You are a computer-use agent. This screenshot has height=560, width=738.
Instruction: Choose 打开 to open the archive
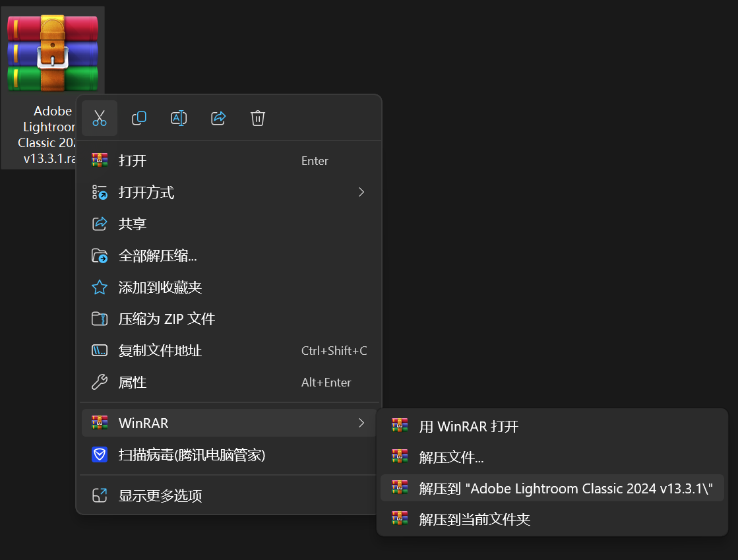(x=133, y=161)
